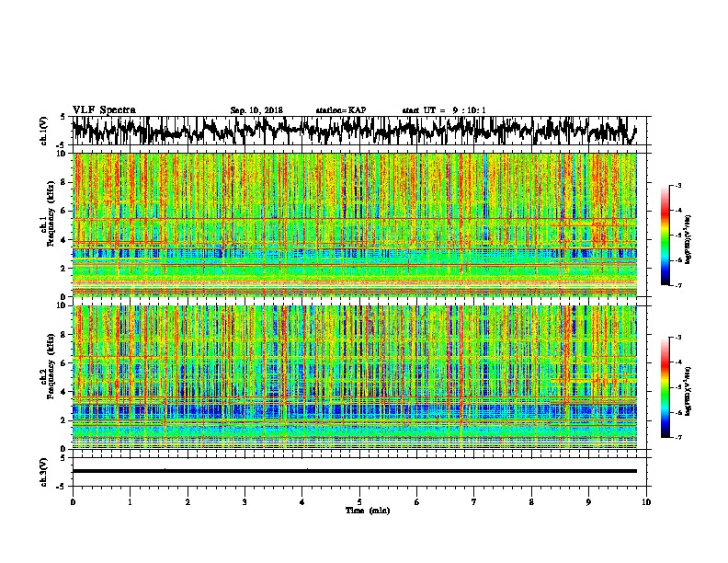Click the ch.1 spectrogram color scale bar
728x563 pixels.
click(x=665, y=236)
